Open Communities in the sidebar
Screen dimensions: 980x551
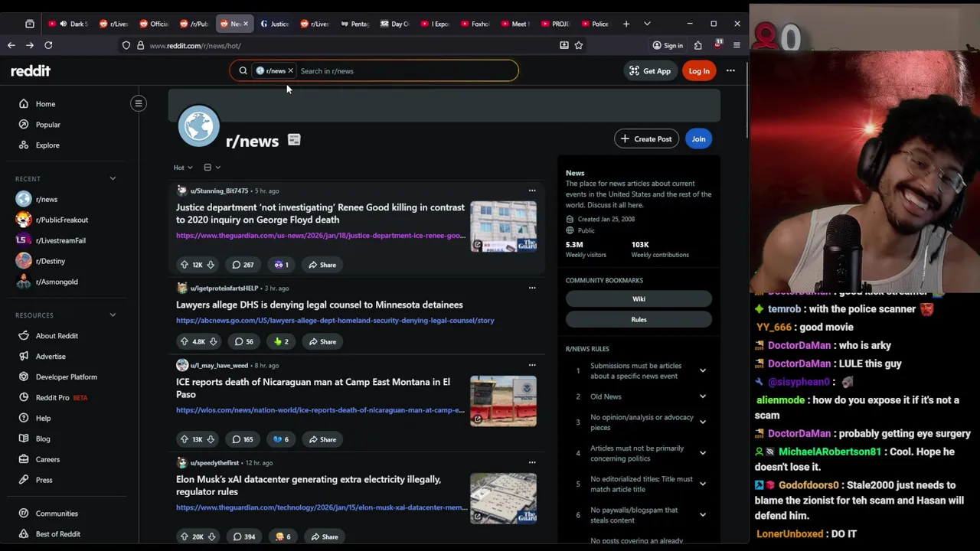[57, 514]
